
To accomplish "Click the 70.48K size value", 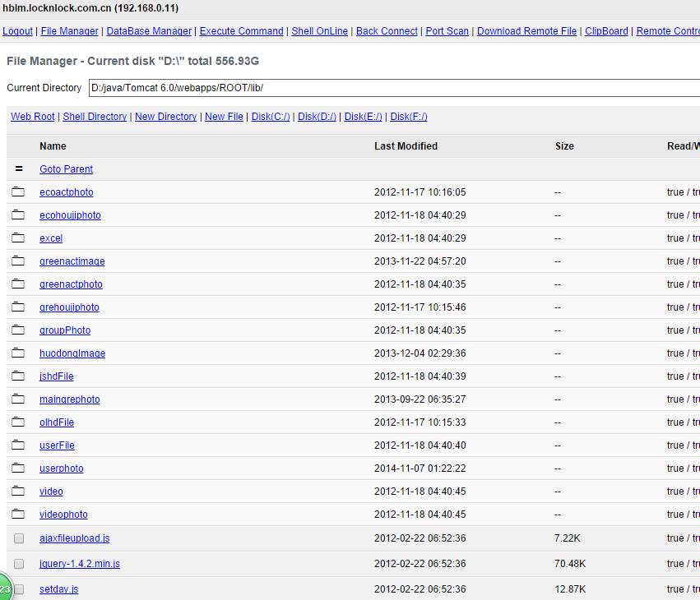I will 570,563.
